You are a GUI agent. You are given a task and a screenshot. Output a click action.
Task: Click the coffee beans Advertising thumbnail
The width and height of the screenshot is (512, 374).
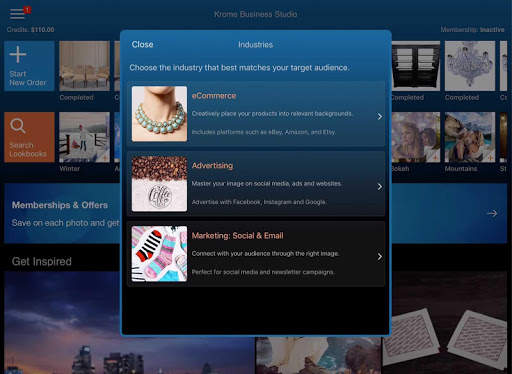pyautogui.click(x=159, y=184)
